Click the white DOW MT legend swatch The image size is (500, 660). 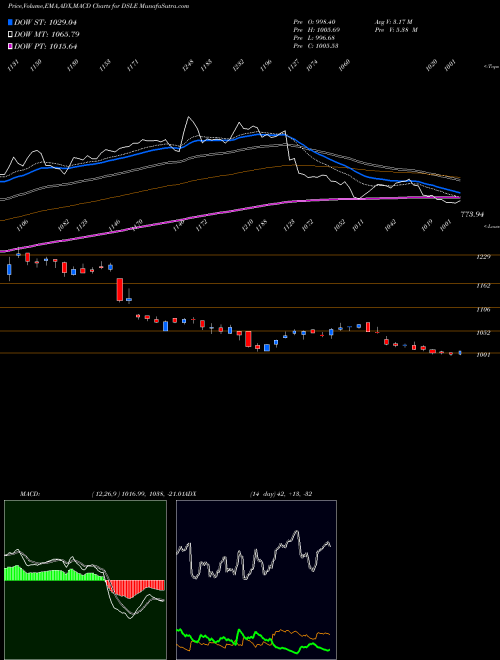pos(10,35)
